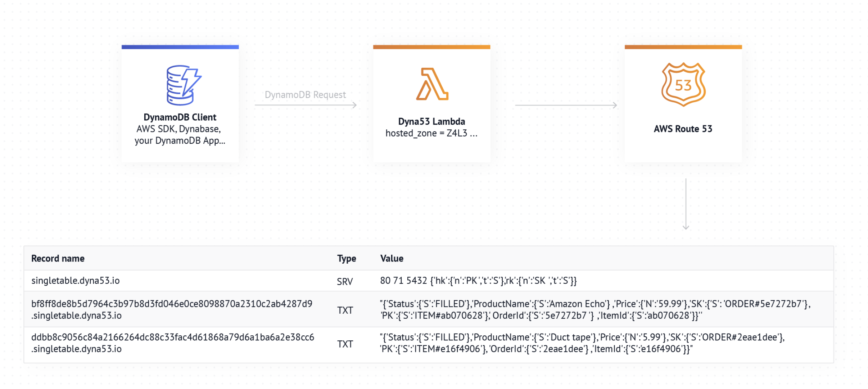Click the orange Lambda function icon

click(432, 84)
